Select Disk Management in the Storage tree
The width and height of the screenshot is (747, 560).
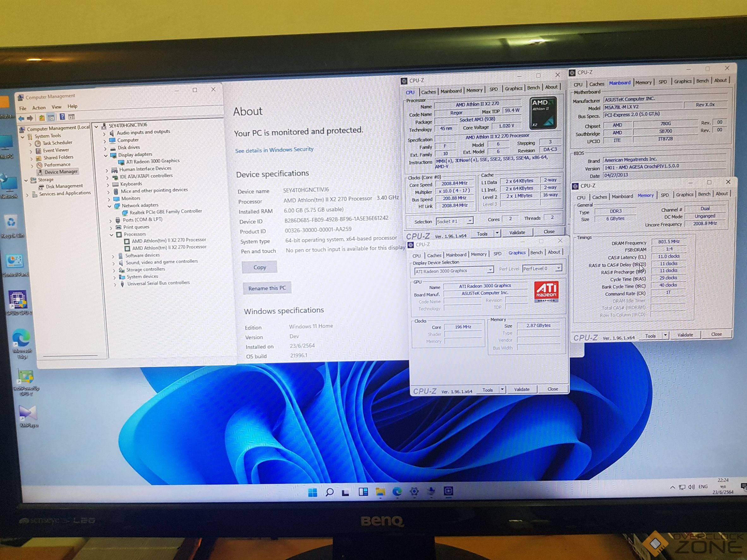click(64, 186)
